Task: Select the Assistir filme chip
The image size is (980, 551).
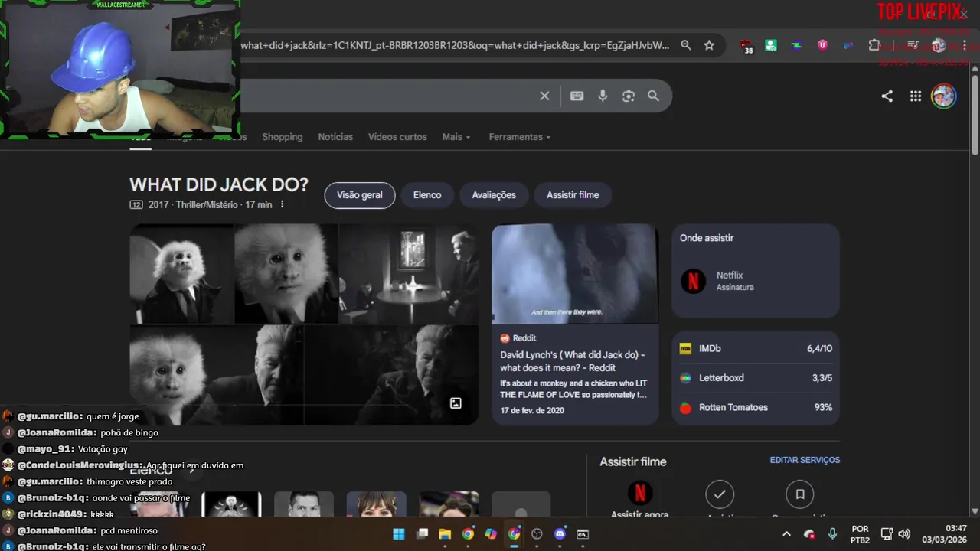Action: pyautogui.click(x=573, y=195)
